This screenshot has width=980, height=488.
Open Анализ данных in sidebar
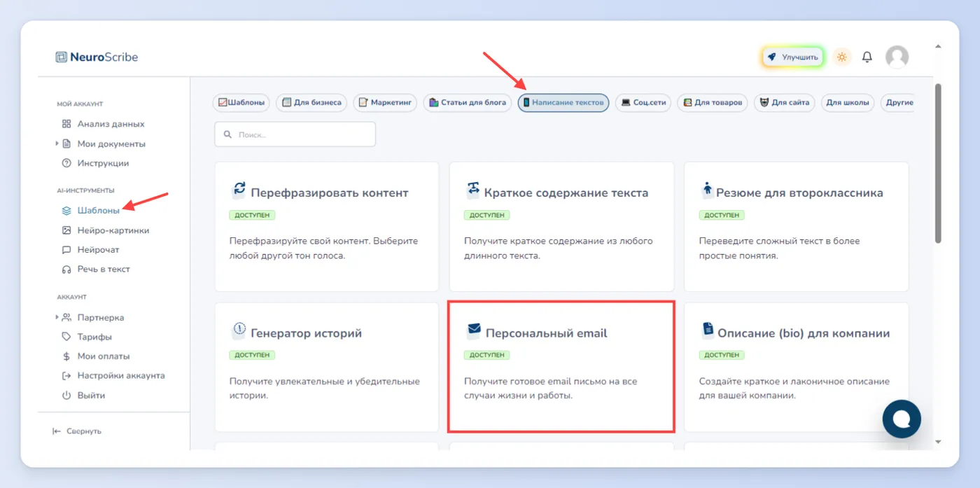(111, 124)
